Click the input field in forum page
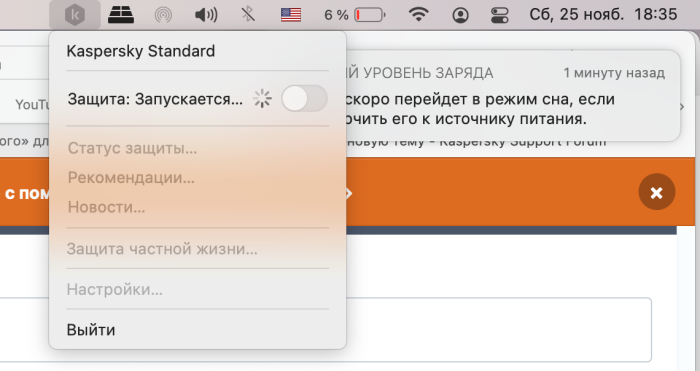 pyautogui.click(x=498, y=329)
